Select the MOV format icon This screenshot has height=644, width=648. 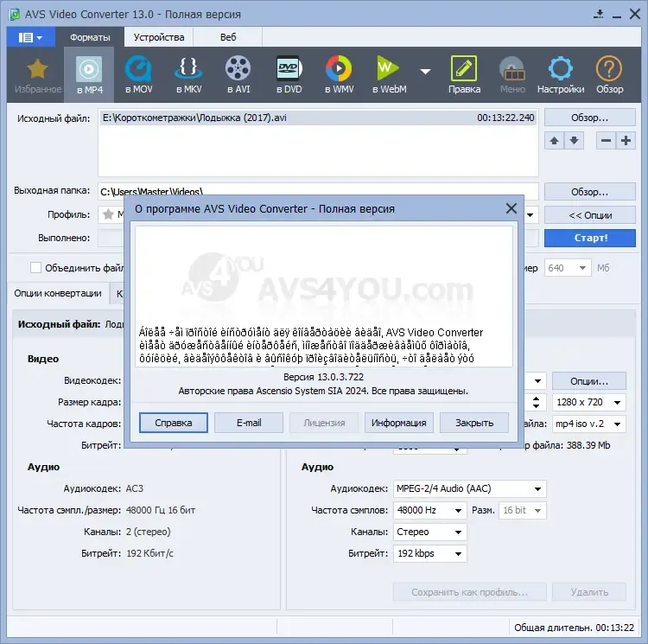point(139,75)
